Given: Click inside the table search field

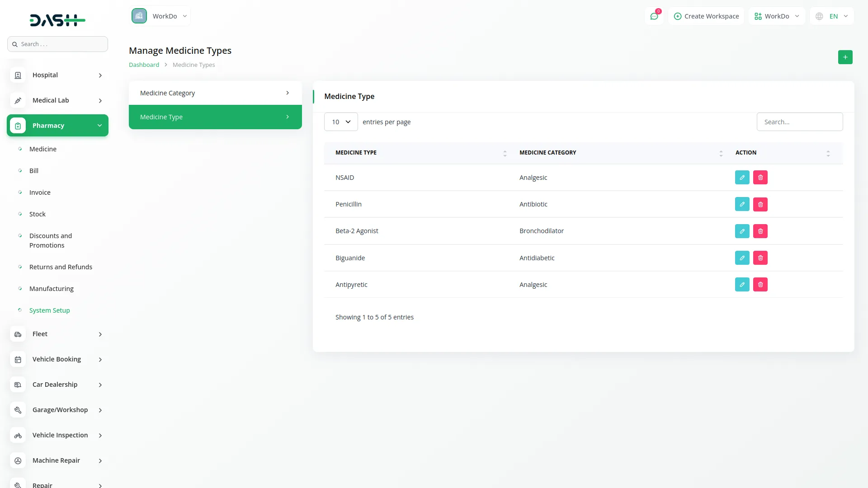Looking at the screenshot, I should coord(800,122).
